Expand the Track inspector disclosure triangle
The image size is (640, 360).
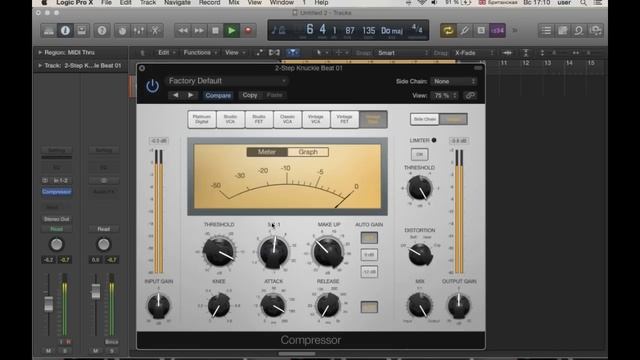click(40, 65)
